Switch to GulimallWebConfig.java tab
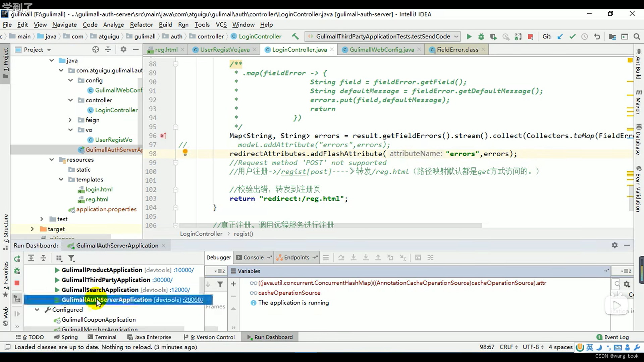Image resolution: width=644 pixels, height=362 pixels. [x=382, y=50]
